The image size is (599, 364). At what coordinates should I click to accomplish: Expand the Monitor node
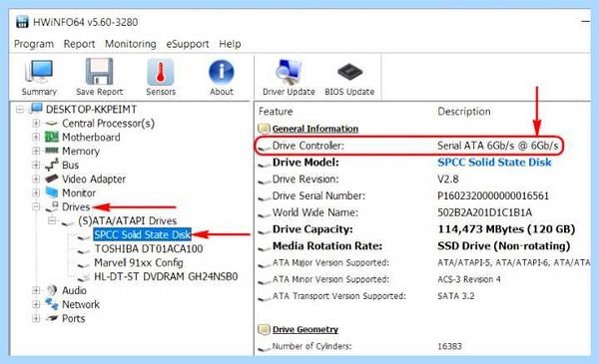click(x=36, y=192)
